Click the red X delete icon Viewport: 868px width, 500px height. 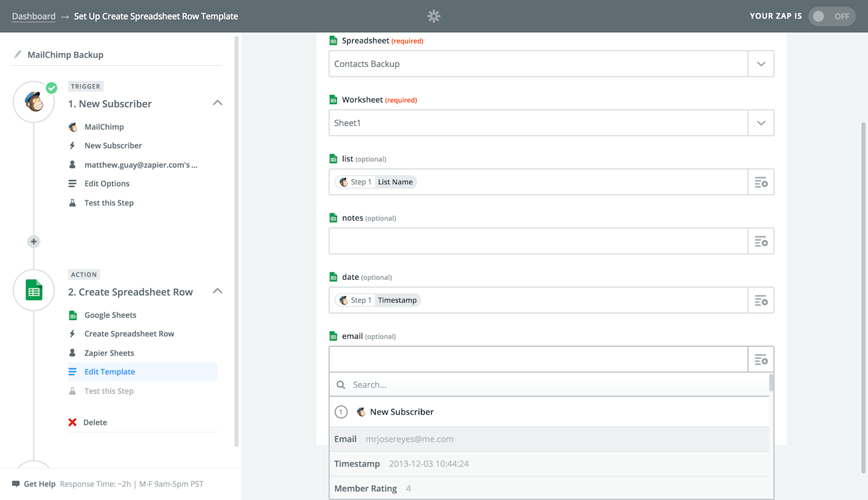73,422
